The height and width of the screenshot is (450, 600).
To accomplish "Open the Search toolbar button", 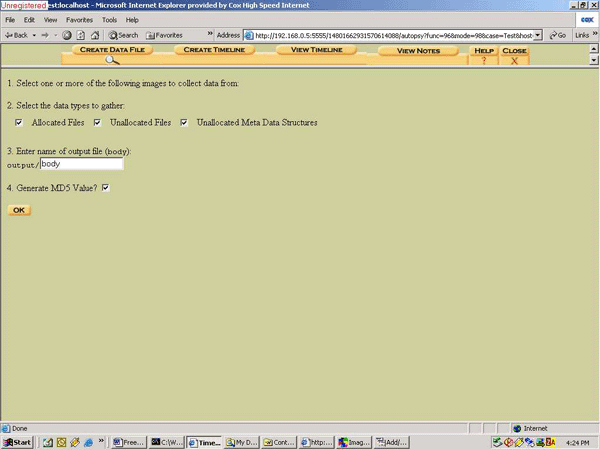I will [122, 35].
